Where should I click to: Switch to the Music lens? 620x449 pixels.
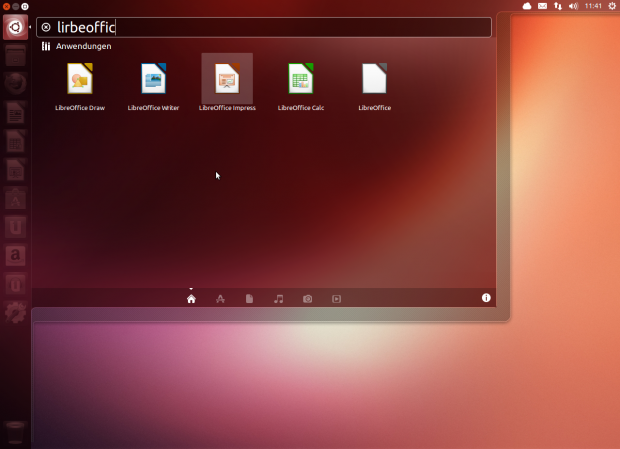(278, 299)
